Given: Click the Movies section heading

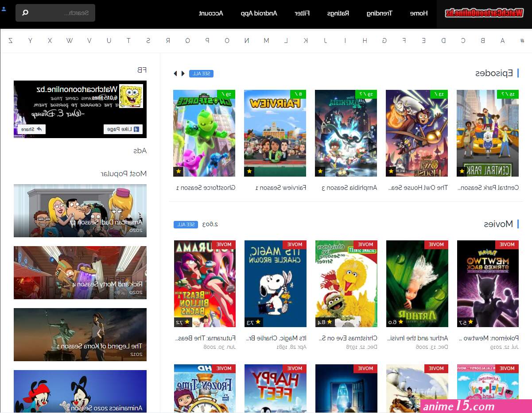Looking at the screenshot, I should click(498, 224).
